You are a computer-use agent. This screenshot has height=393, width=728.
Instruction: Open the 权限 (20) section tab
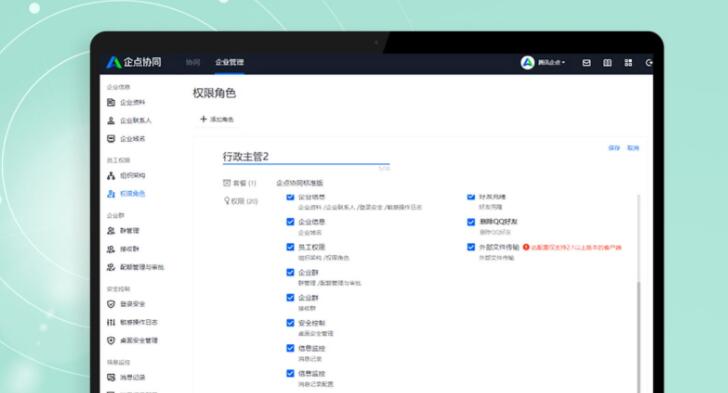[x=241, y=201]
